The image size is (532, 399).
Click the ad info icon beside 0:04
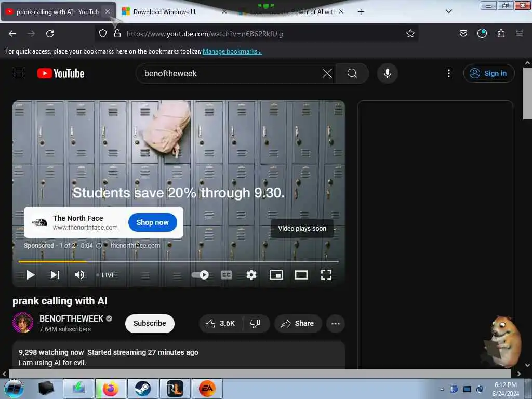point(99,246)
